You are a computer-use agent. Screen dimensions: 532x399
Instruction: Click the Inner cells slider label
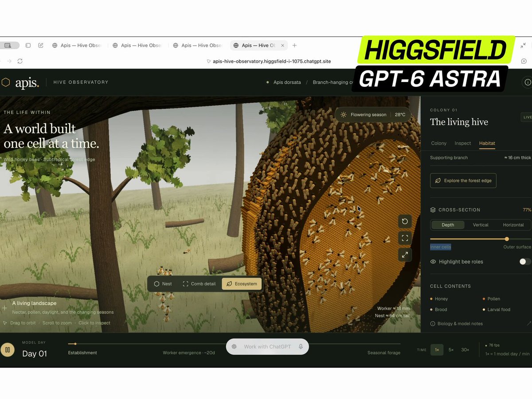tap(441, 247)
